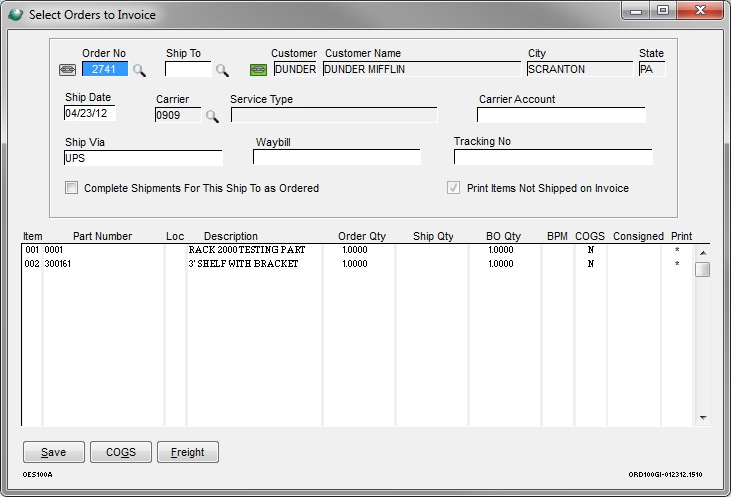Image resolution: width=731 pixels, height=497 pixels.
Task: Click Print asterisk for item 002
Action: pyautogui.click(x=677, y=264)
